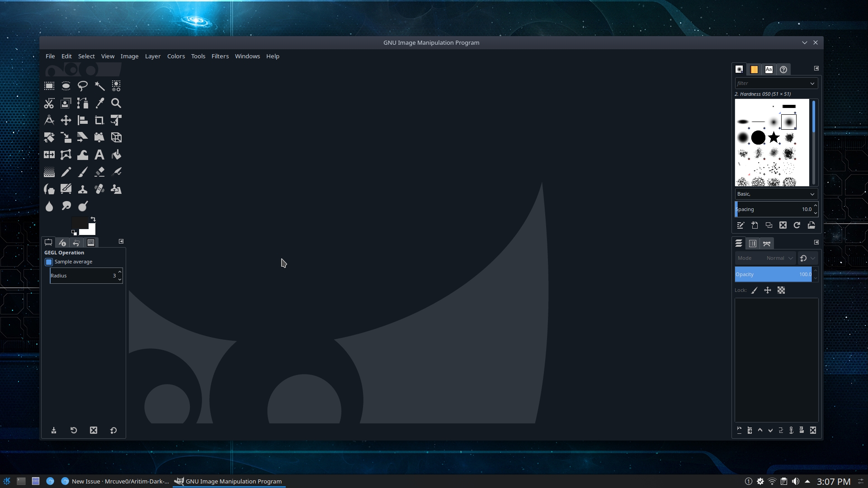Viewport: 868px width, 488px height.
Task: Pick the Flip tool
Action: coord(49,155)
